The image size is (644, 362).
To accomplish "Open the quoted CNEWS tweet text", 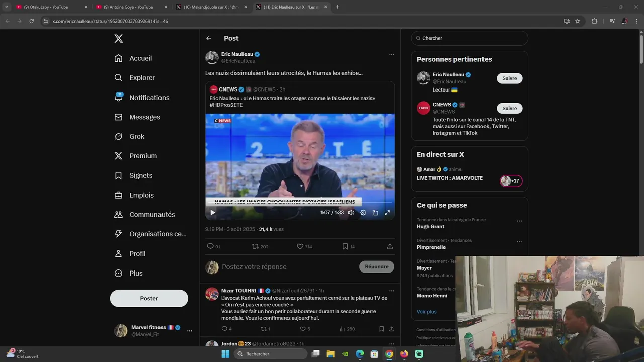I will point(292,102).
